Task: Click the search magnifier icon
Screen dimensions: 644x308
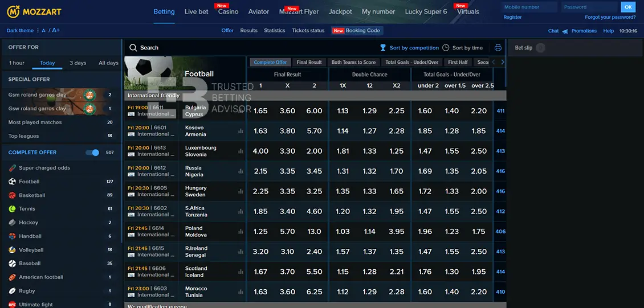Action: tap(133, 48)
